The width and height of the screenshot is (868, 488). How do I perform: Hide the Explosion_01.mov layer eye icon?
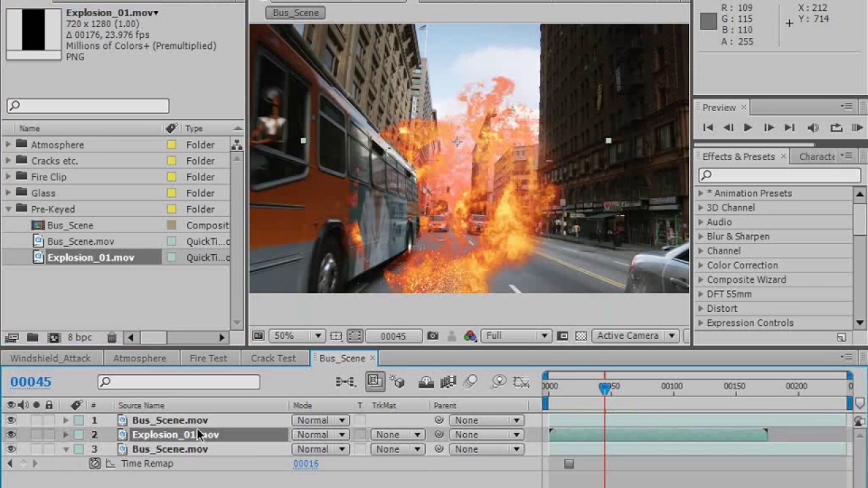[11, 434]
